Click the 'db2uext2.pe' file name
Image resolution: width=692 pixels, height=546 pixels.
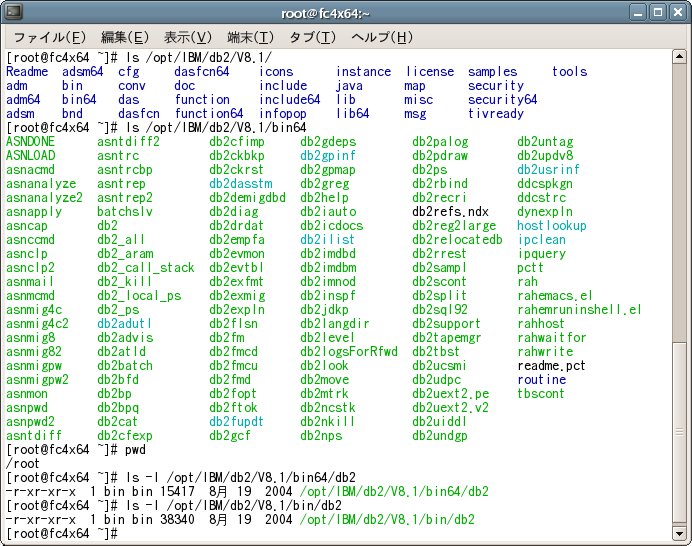click(450, 394)
